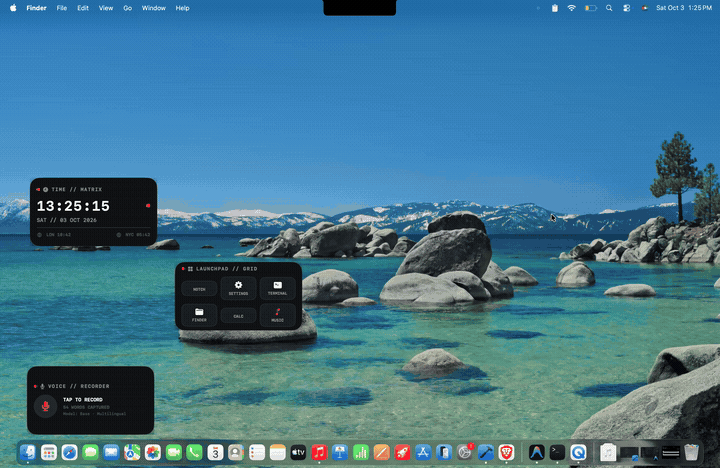Click the Notch button in Launchpad grid
Screen dimensions: 720x468
[199, 289]
